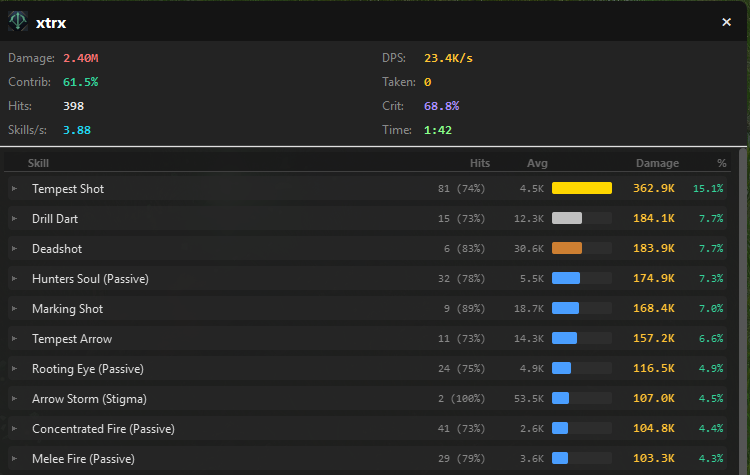Expand the Drill Dart skill breakdown

coord(14,218)
